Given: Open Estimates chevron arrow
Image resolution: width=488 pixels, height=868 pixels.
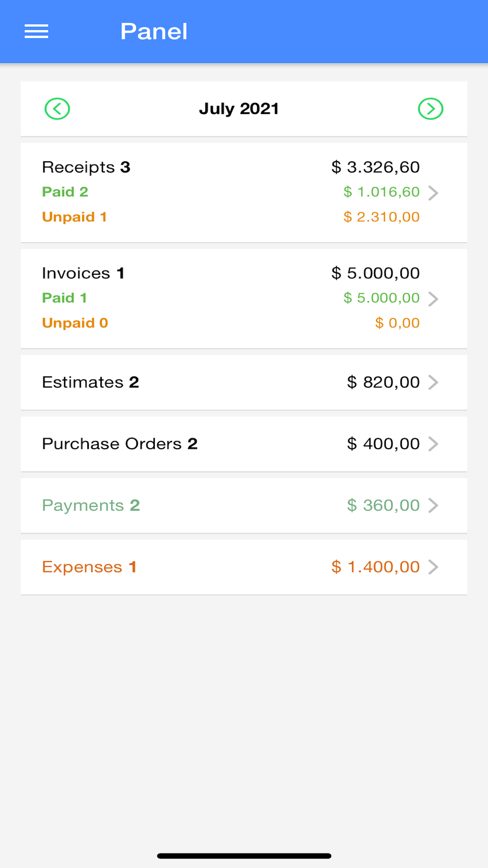Looking at the screenshot, I should coord(433,382).
